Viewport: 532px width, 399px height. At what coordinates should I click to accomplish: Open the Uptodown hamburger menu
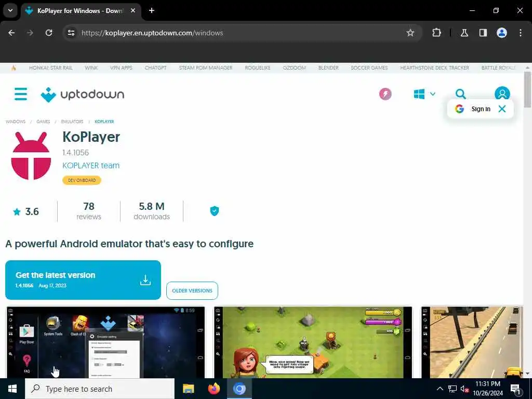[x=21, y=94]
